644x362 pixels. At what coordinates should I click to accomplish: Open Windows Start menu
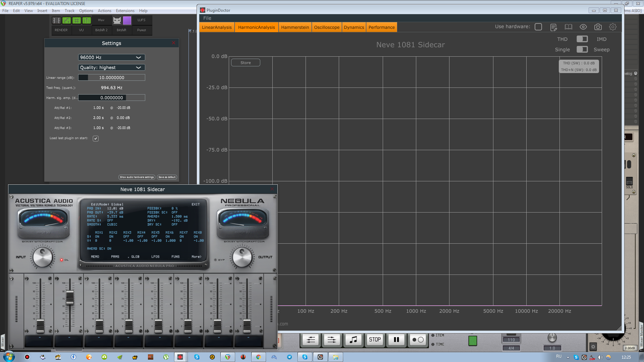[x=9, y=357]
